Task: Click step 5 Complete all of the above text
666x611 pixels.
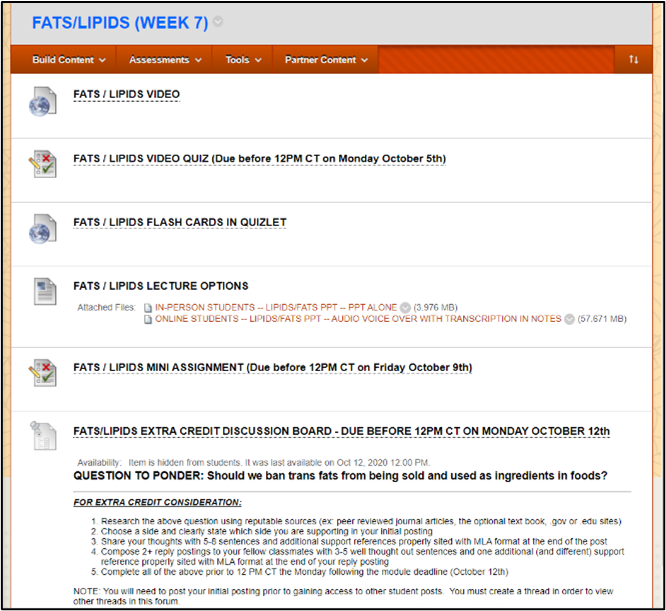Action: (304, 572)
